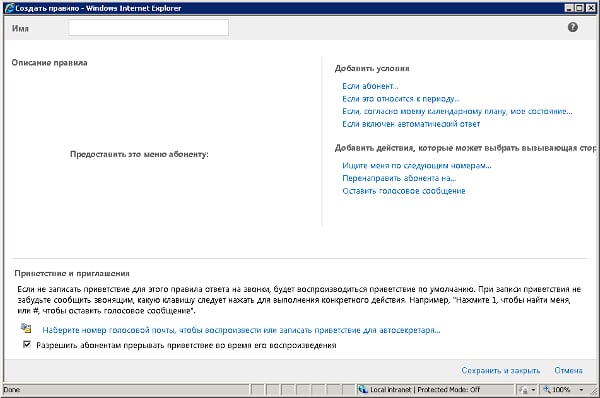Click the 'Имя' field label
Image resolution: width=600 pixels, height=398 pixels.
click(x=20, y=28)
